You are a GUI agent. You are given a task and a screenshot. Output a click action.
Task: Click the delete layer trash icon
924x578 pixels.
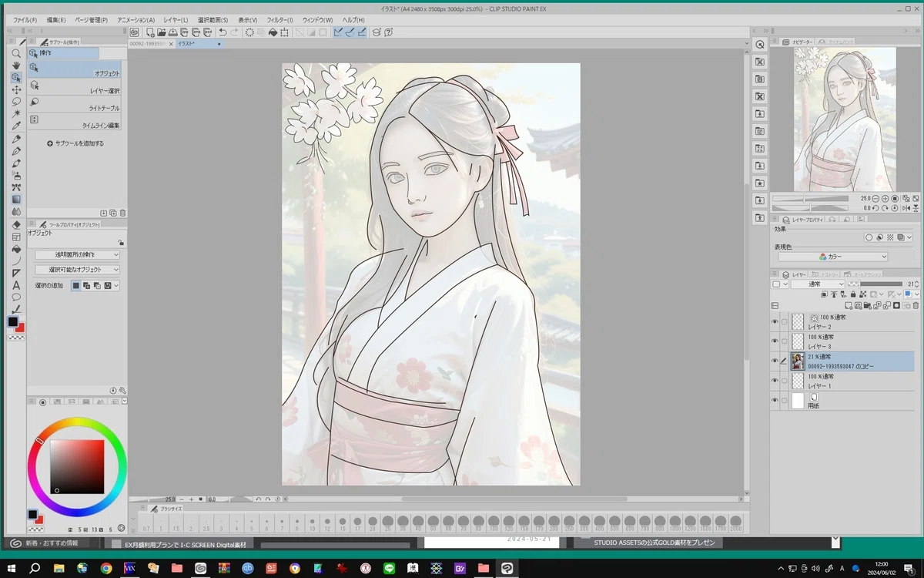[x=916, y=305]
